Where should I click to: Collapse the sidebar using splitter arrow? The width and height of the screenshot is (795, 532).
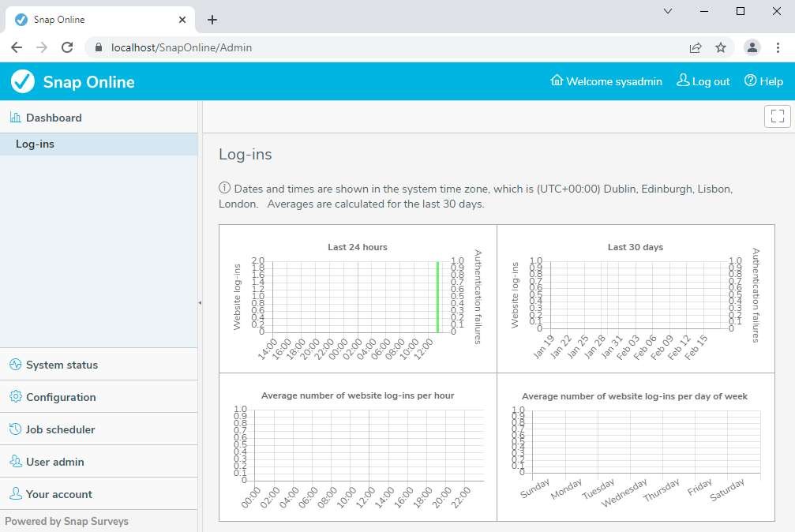200,302
